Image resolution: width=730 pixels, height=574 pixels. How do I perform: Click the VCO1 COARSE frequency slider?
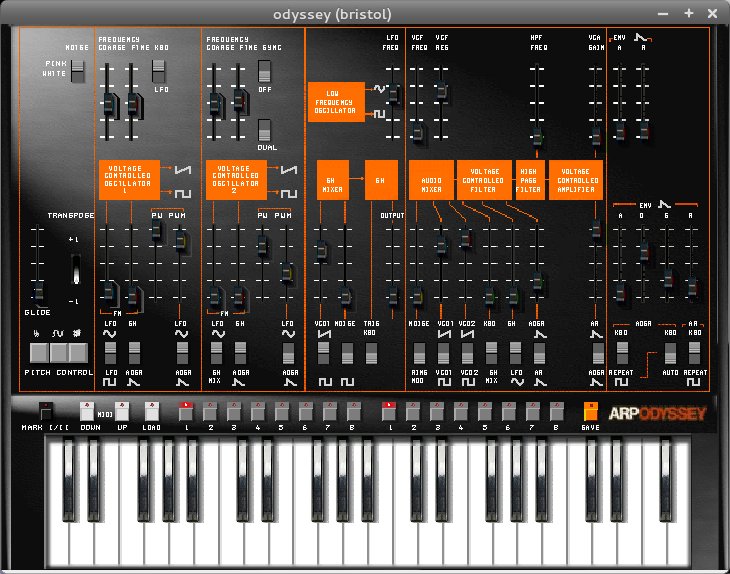pos(108,103)
